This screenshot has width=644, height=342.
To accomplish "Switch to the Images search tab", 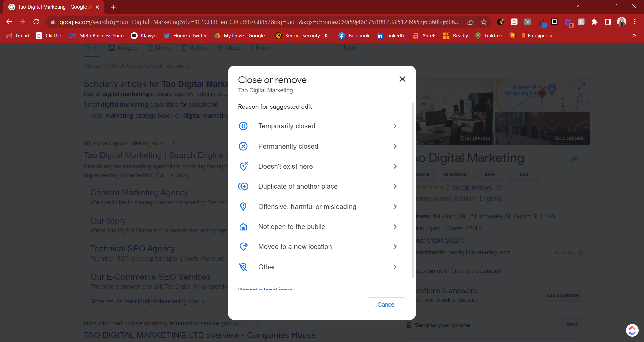I will click(x=123, y=48).
